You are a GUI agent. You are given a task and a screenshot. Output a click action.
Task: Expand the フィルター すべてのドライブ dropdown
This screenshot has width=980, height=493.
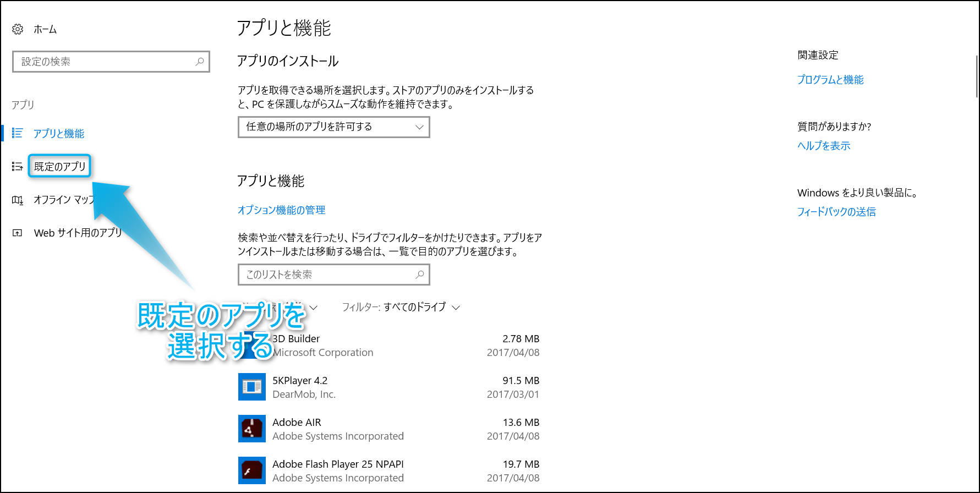[401, 307]
